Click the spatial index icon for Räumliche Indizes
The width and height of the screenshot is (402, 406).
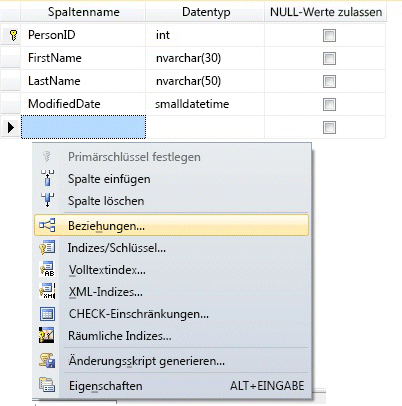pyautogui.click(x=47, y=335)
